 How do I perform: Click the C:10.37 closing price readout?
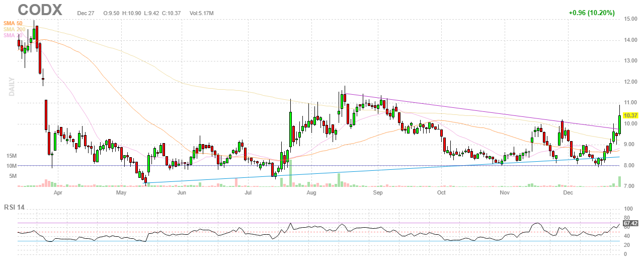coord(169,13)
